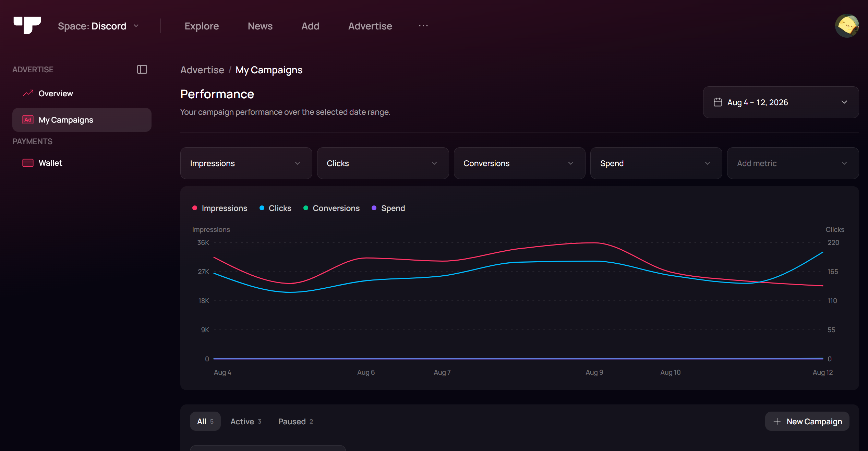Click the 36K value on Impressions axis
Viewport: 868px width, 451px height.
click(203, 242)
